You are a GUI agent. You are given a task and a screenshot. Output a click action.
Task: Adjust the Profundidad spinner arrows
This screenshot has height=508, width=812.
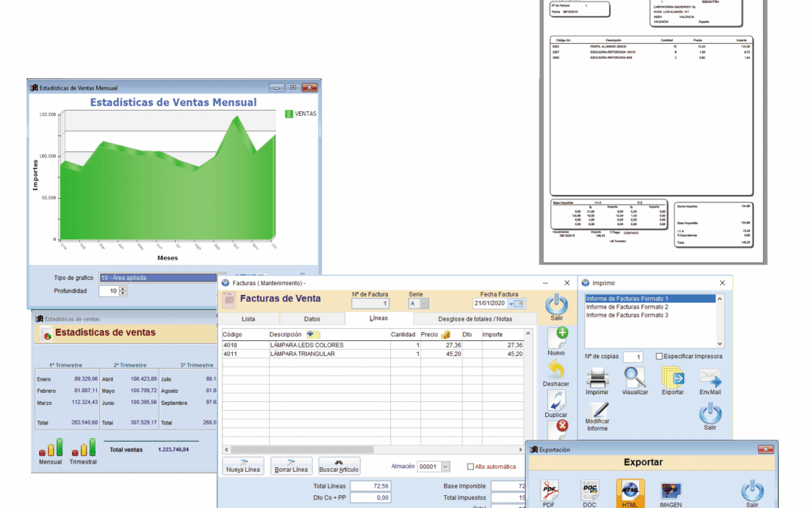point(123,291)
